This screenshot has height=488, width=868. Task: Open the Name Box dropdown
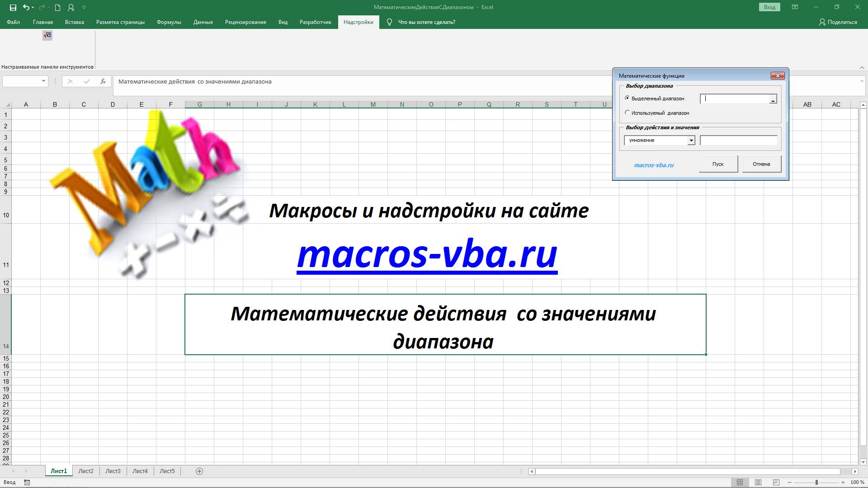click(43, 81)
